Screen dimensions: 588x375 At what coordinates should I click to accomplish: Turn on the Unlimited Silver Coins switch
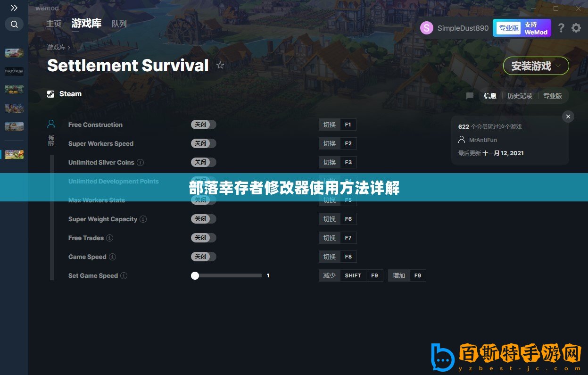click(x=204, y=162)
